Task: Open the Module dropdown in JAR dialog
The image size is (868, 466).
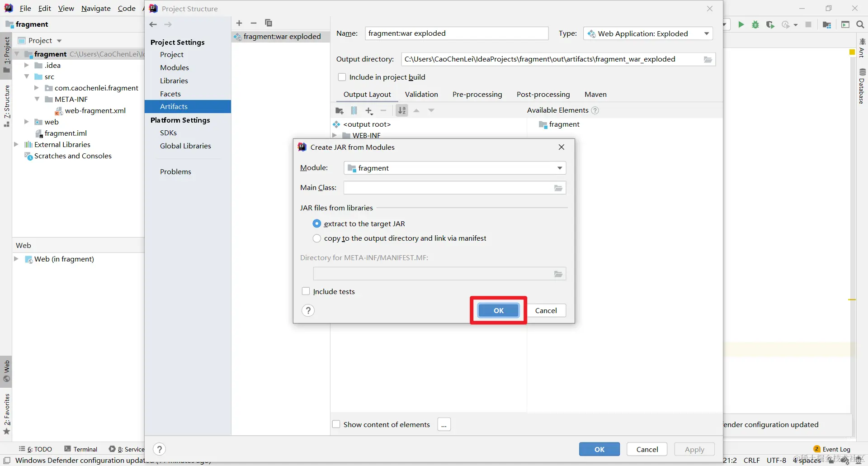Action: tap(455, 168)
